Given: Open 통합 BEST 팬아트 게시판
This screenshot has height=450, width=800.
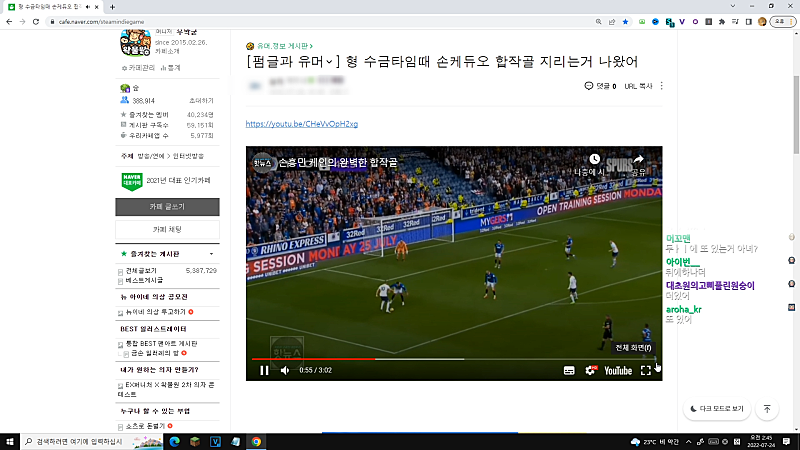Looking at the screenshot, I should pos(161,344).
